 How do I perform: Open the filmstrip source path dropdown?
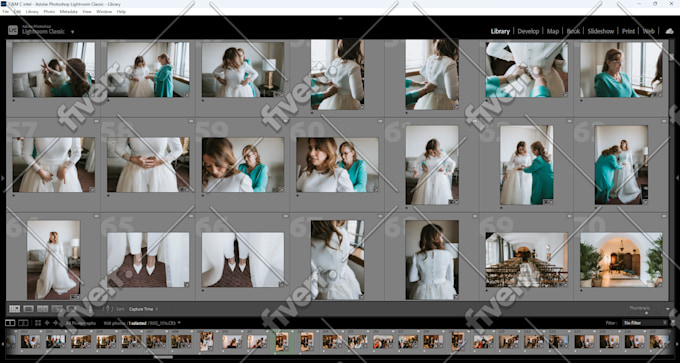pyautogui.click(x=180, y=323)
